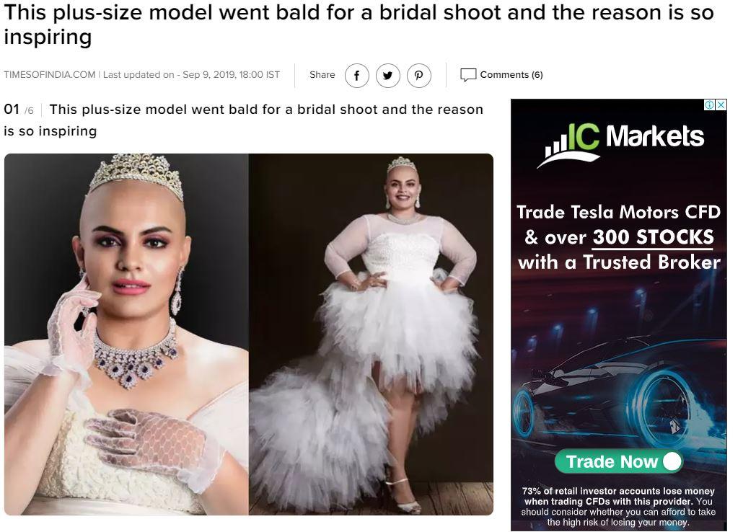Image resolution: width=756 pixels, height=532 pixels.
Task: Open the close-up bridal portrait with gloves
Action: point(126,334)
